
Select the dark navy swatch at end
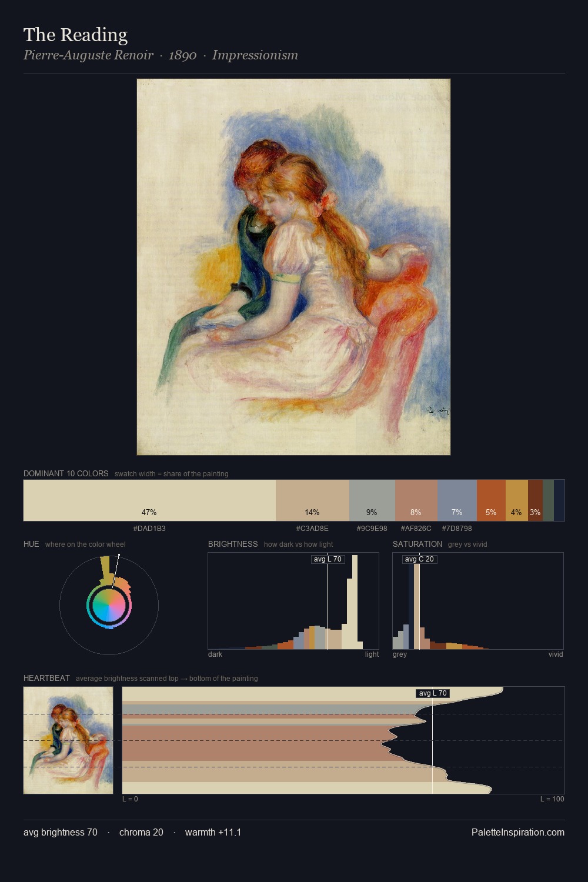(x=559, y=500)
